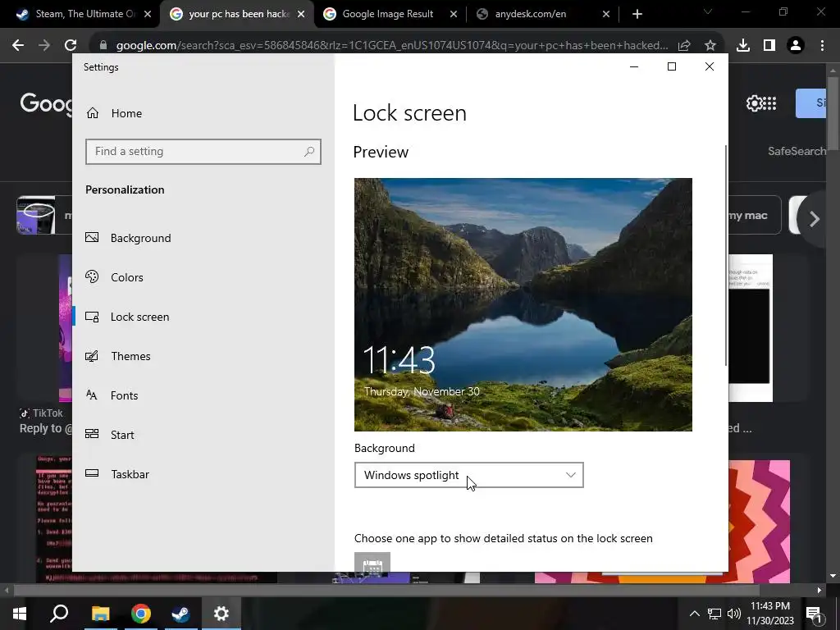This screenshot has height=630, width=840.
Task: Close the Google Image Result tab
Action: click(x=454, y=14)
